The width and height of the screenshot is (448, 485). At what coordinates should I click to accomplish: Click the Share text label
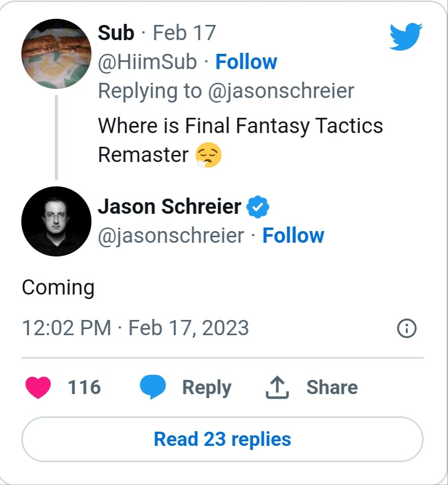(x=332, y=387)
